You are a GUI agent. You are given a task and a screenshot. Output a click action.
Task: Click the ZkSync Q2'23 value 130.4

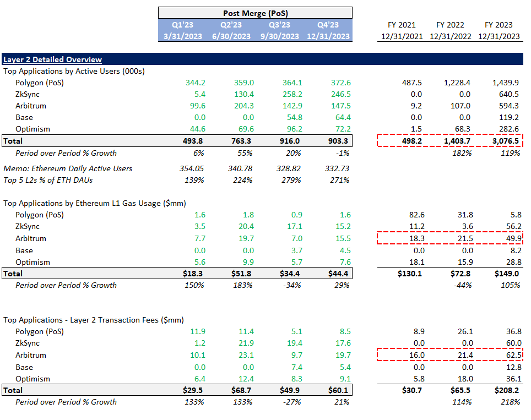(x=244, y=95)
